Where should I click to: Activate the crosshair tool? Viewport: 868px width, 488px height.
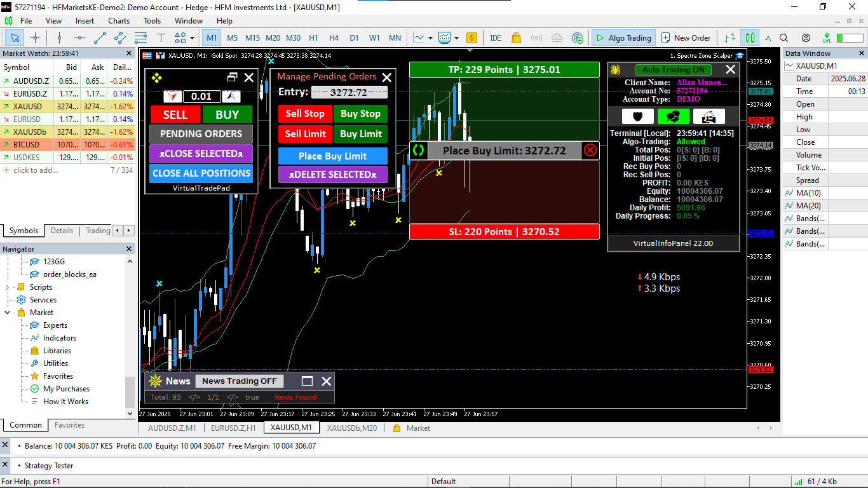(x=36, y=37)
